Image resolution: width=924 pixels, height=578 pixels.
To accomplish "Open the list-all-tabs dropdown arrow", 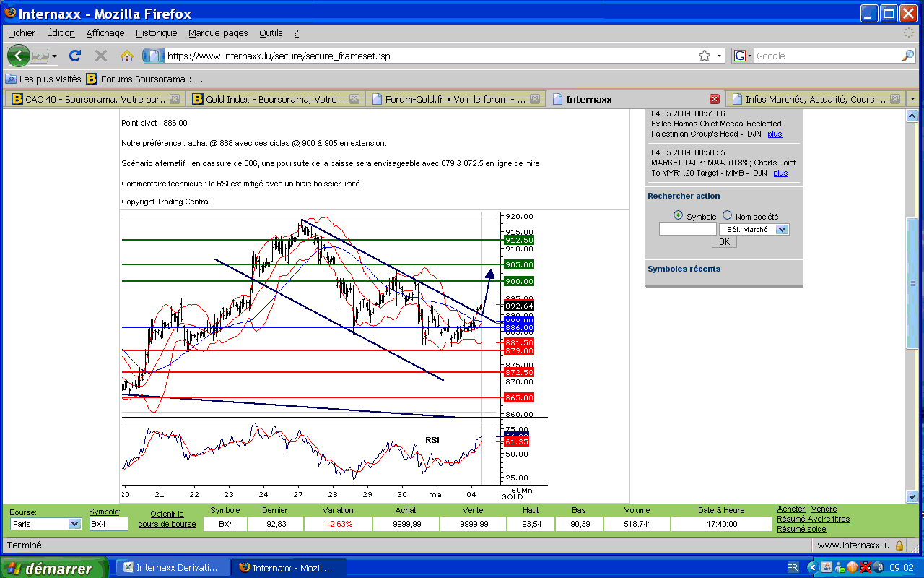I will [913, 99].
